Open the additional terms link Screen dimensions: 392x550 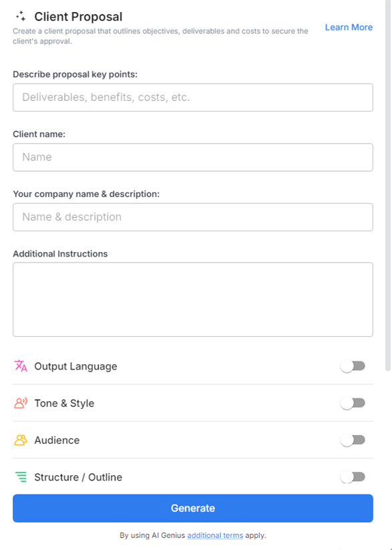pos(214,535)
